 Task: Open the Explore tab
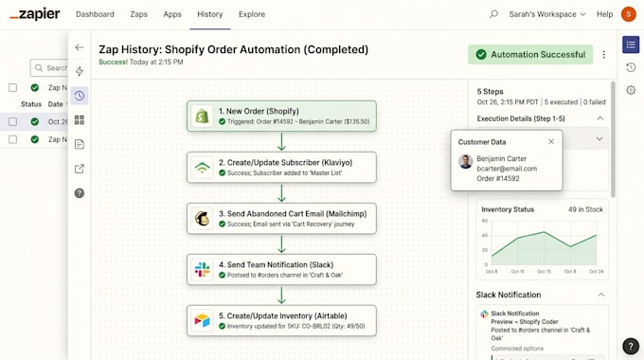(x=252, y=14)
